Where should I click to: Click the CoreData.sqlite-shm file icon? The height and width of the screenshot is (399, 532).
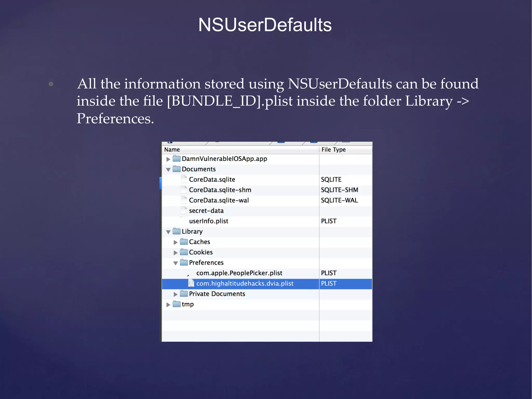(x=184, y=190)
